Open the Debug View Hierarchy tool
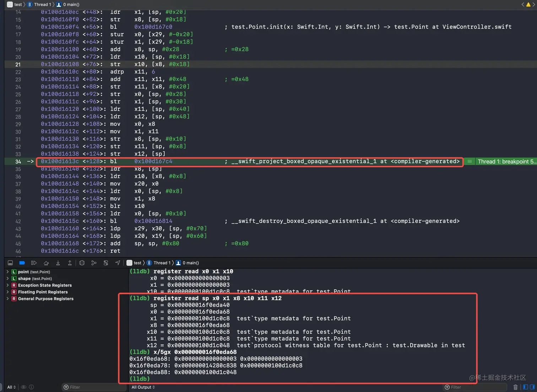The width and height of the screenshot is (537, 392). pos(82,263)
